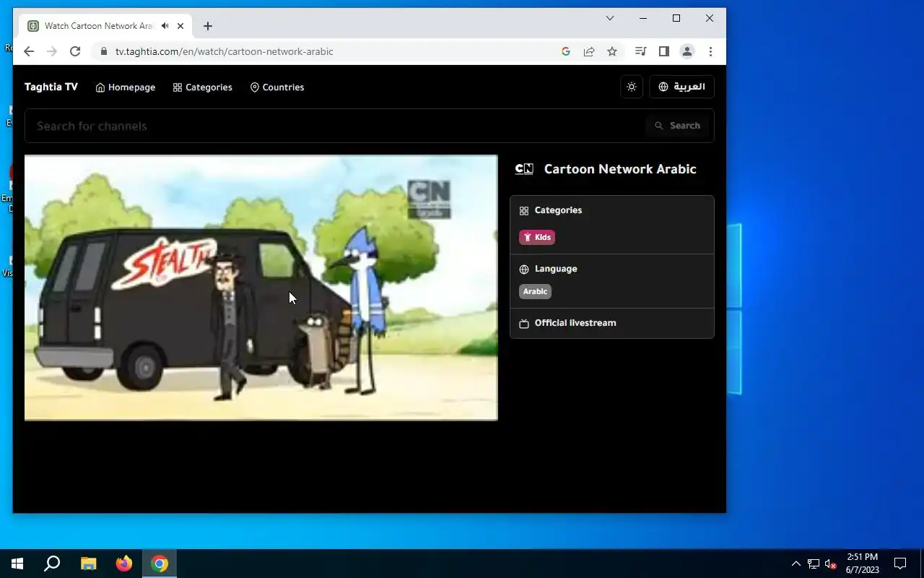The width and height of the screenshot is (924, 578).
Task: Open Countries in navigation
Action: click(277, 87)
